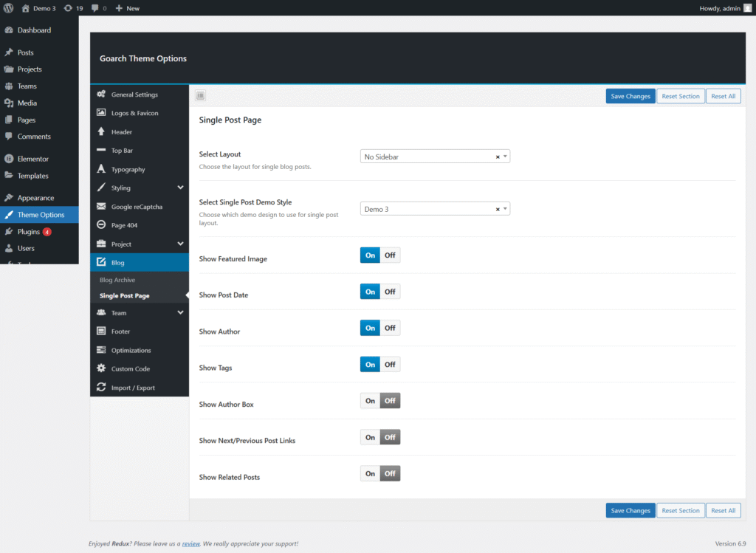
Task: Click the expand-all options icon
Action: 201,95
